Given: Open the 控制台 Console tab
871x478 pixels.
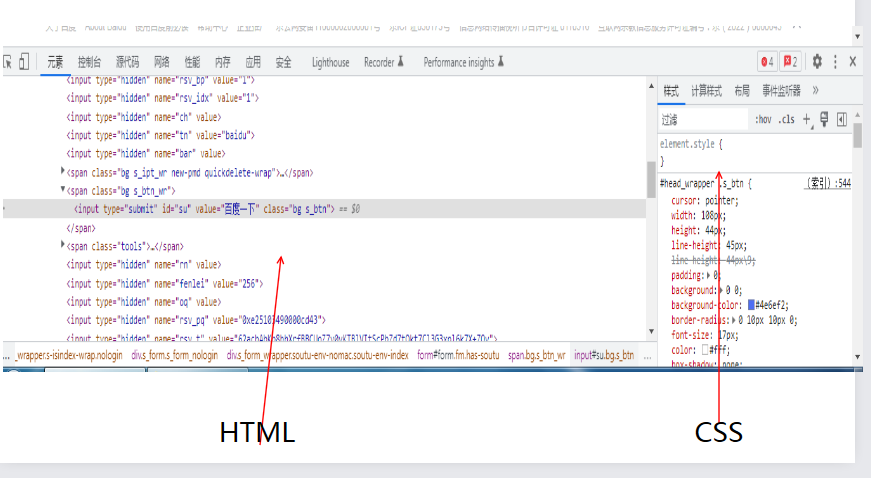Looking at the screenshot, I should click(x=89, y=62).
